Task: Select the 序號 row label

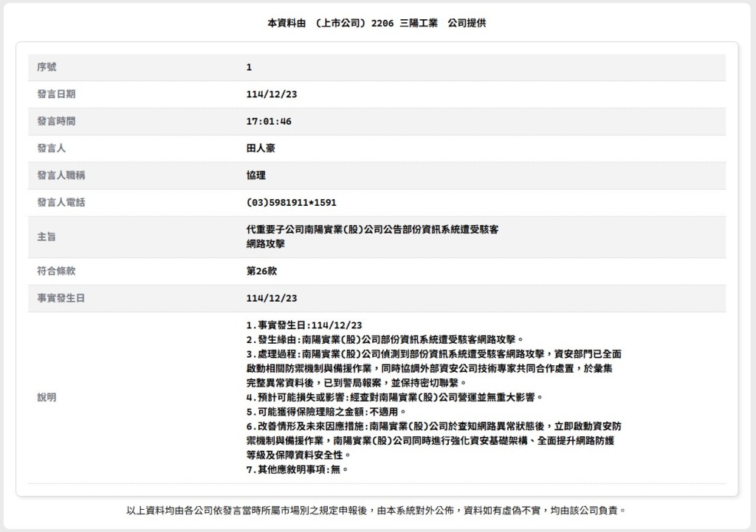Action: pos(47,67)
